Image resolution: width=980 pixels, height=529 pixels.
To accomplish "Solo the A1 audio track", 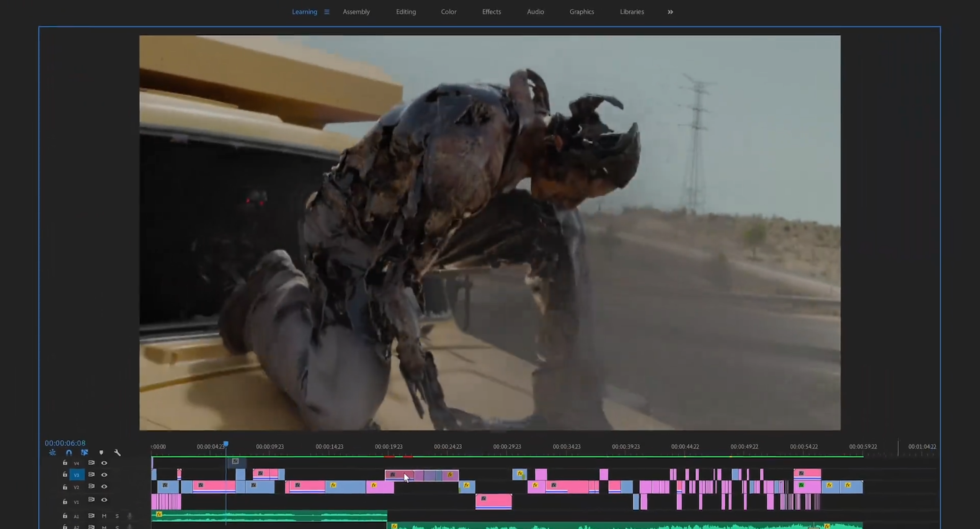I will click(117, 516).
